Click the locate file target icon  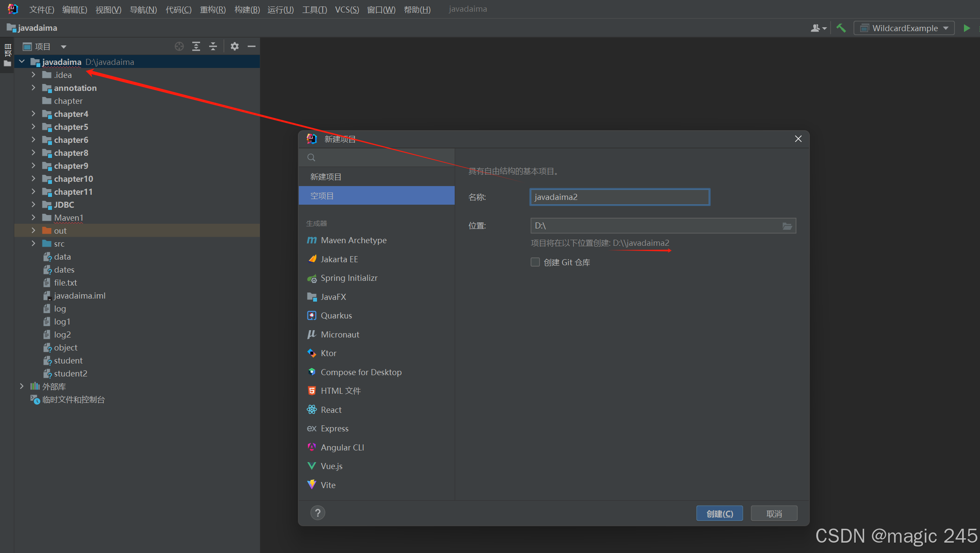(179, 46)
